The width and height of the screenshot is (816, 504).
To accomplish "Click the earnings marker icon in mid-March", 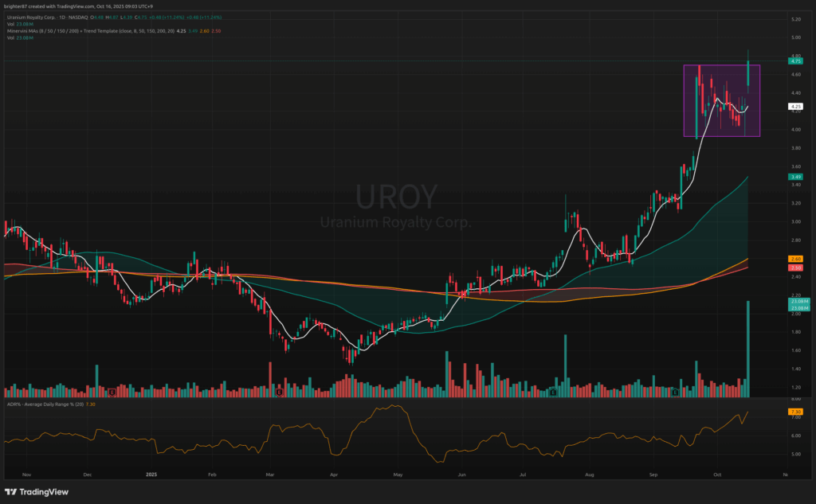I will (x=278, y=393).
